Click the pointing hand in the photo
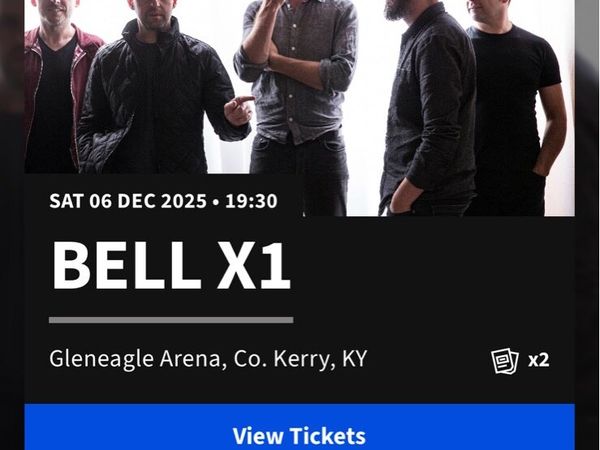 point(238,110)
